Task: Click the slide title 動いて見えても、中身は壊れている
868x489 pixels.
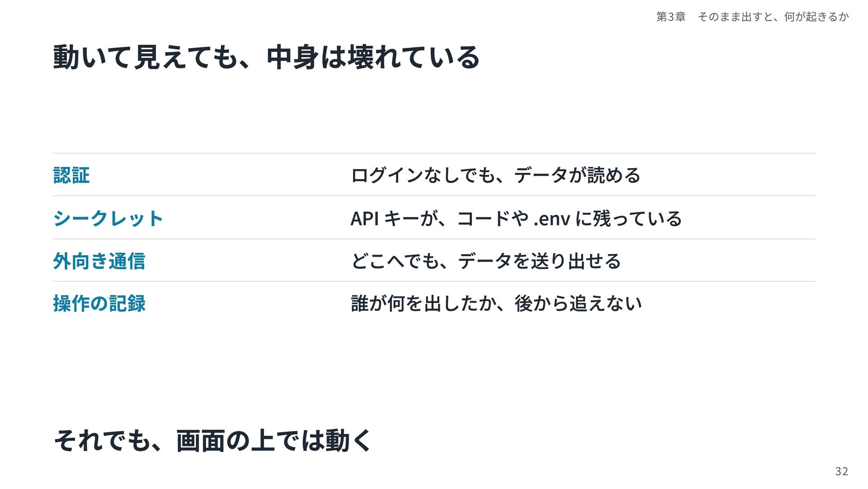Action: coord(266,57)
